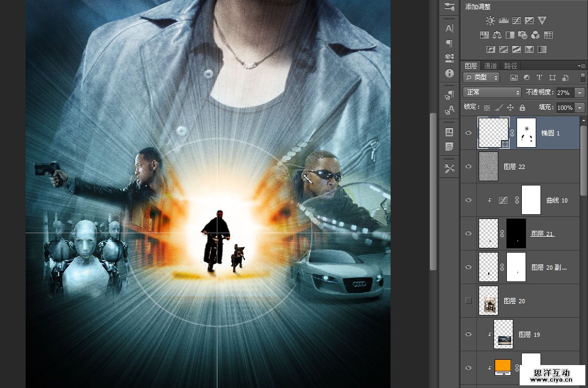The image size is (588, 388).
Task: Filter layers by text type (T icon)
Action: point(539,78)
